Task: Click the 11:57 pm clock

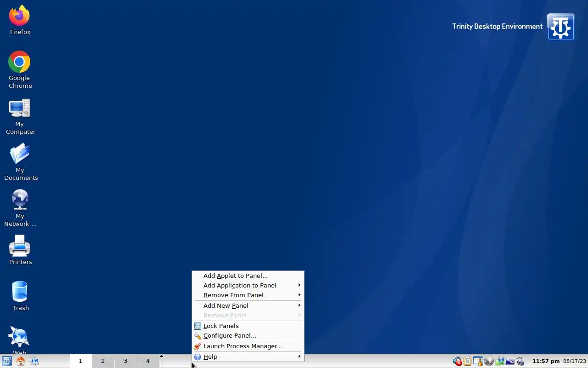Action: coord(546,362)
